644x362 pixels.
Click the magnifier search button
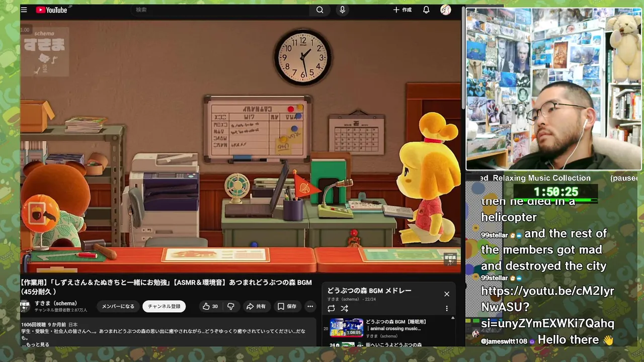(319, 10)
